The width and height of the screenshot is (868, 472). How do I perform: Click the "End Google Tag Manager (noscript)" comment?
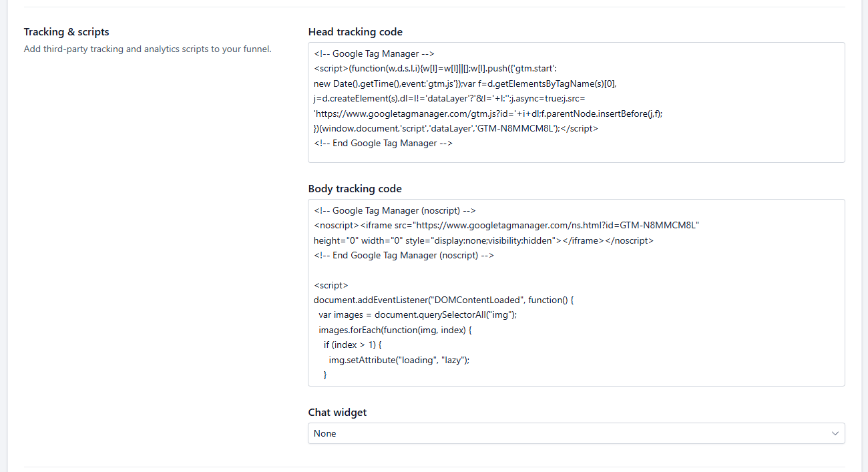[x=404, y=255]
